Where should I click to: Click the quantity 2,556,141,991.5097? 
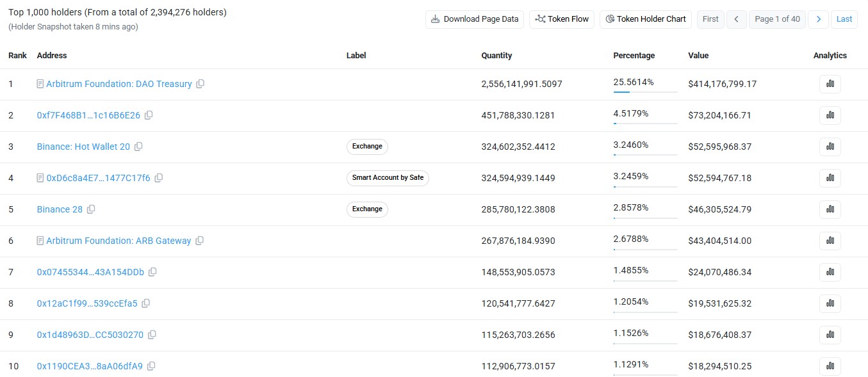point(521,84)
